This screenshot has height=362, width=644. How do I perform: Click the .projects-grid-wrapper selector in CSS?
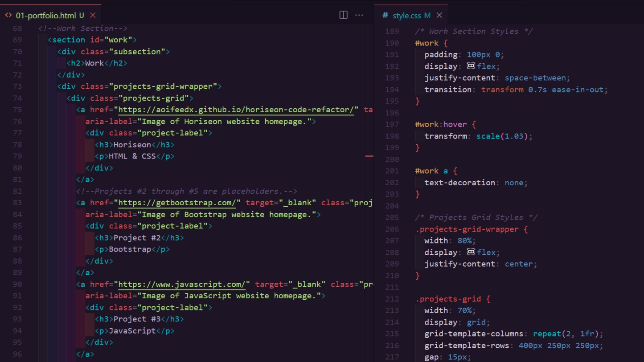(467, 229)
